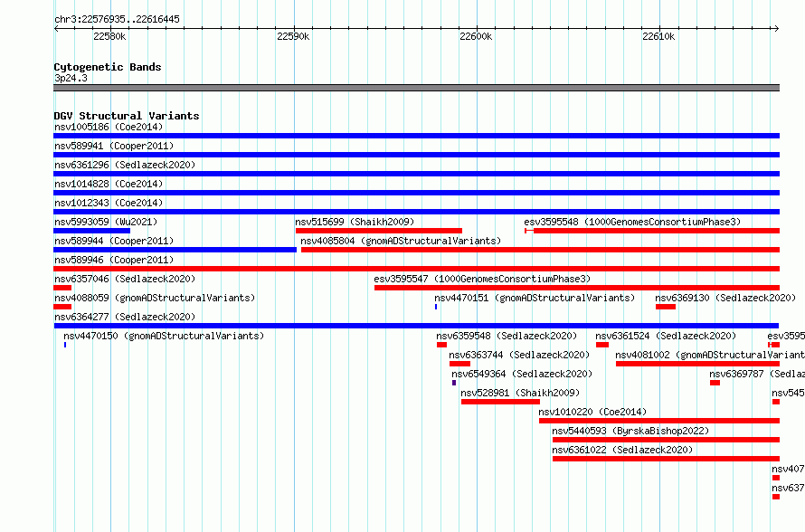Select the nsv589946 (Cooper2011) red bar
Viewport: 805px width, 532px height.
pos(416,269)
